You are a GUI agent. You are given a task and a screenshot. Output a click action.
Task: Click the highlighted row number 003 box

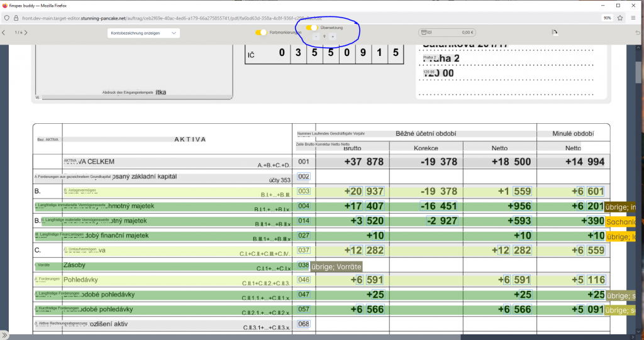coord(304,191)
